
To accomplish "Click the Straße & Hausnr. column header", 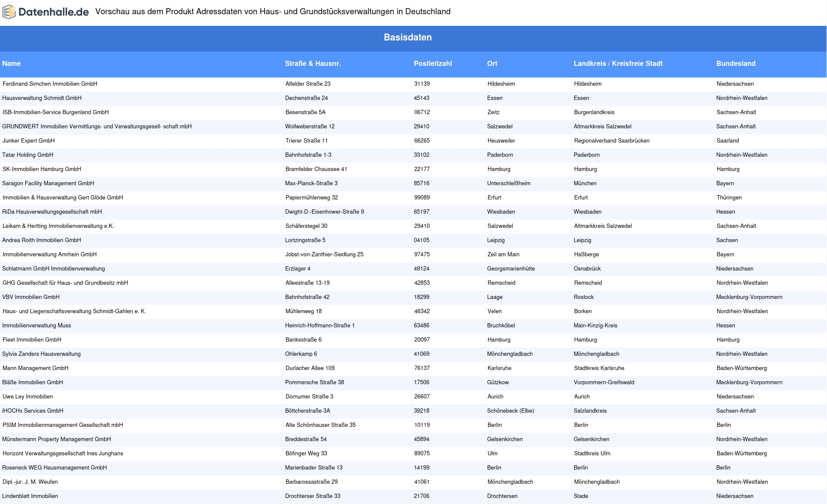I will [313, 63].
